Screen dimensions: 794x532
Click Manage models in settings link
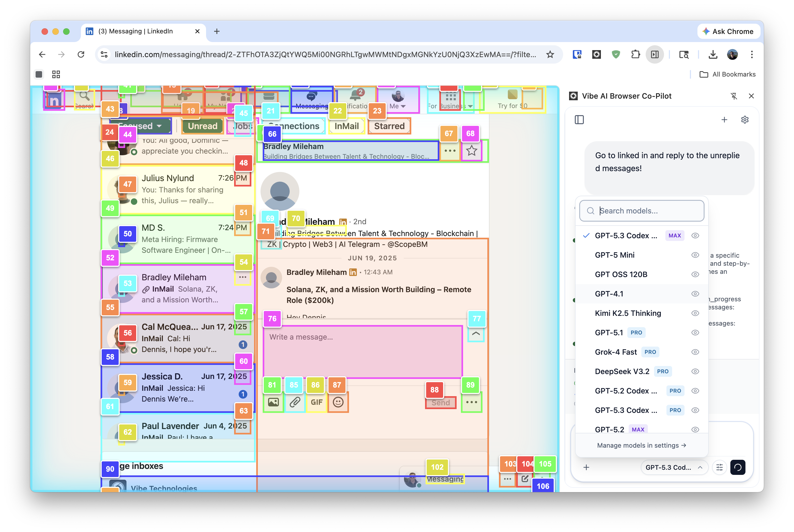tap(641, 445)
